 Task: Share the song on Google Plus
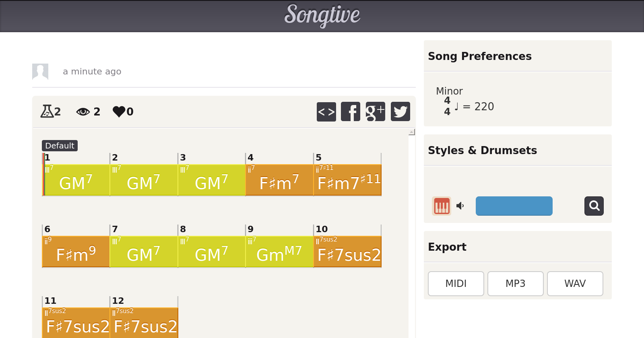(x=375, y=111)
